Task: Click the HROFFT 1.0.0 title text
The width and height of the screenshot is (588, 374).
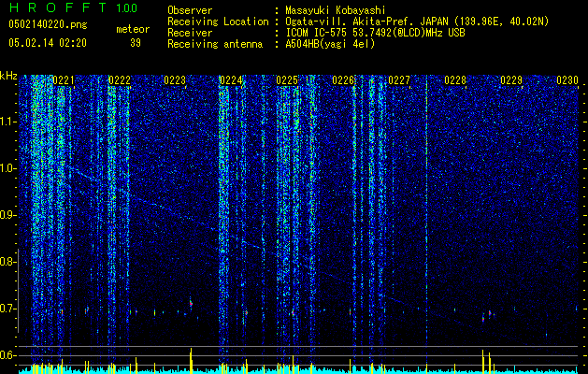Action: coord(73,7)
